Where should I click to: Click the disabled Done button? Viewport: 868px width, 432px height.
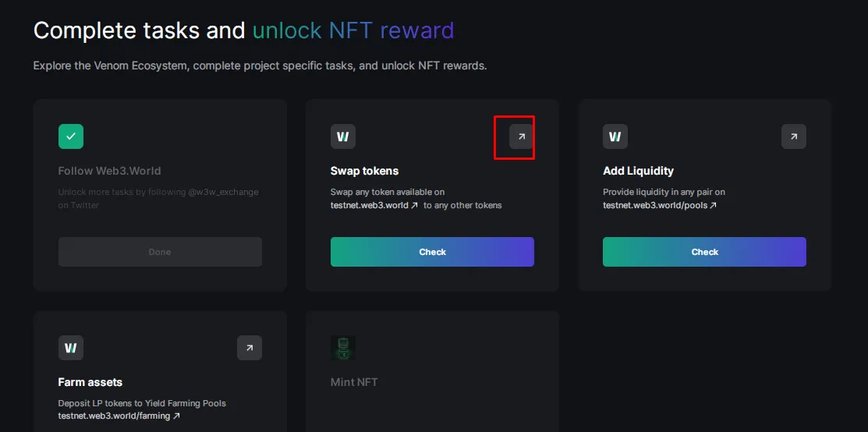coord(160,252)
